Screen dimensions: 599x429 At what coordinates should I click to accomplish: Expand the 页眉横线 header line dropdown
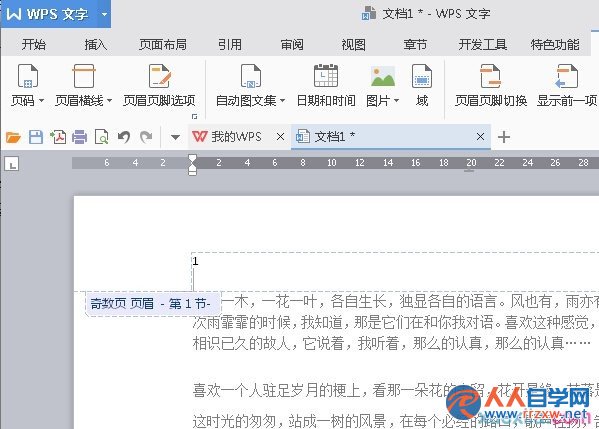84,86
